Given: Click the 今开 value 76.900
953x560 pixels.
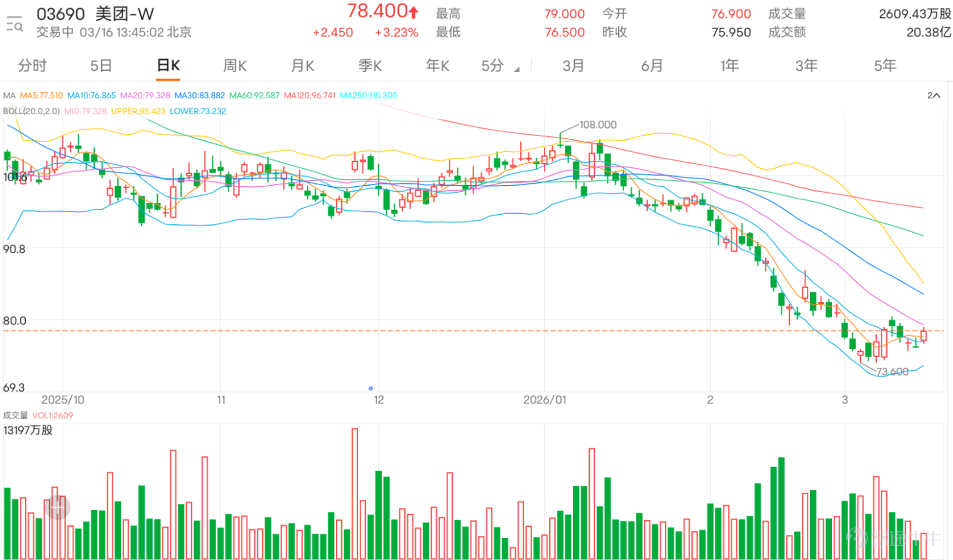Looking at the screenshot, I should click(731, 14).
